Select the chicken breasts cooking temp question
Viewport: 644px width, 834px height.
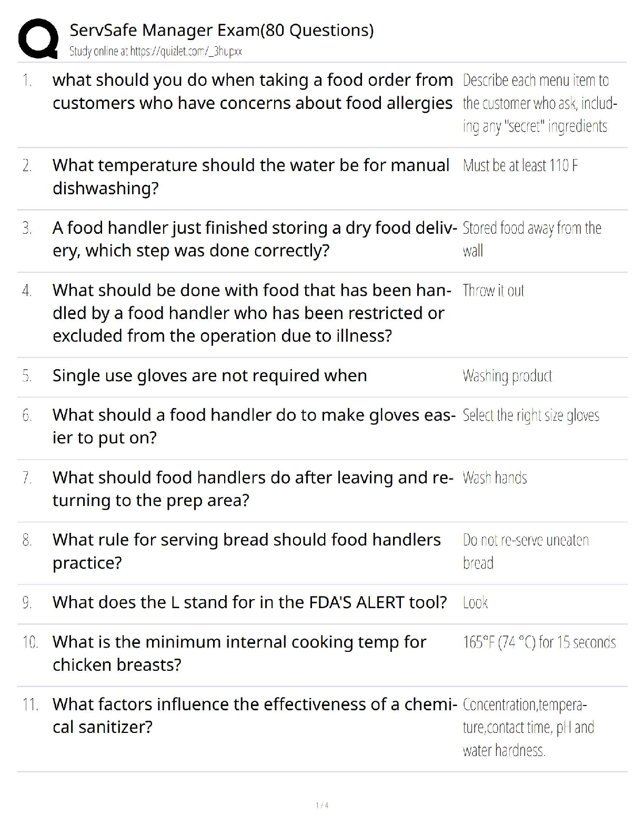click(x=239, y=653)
